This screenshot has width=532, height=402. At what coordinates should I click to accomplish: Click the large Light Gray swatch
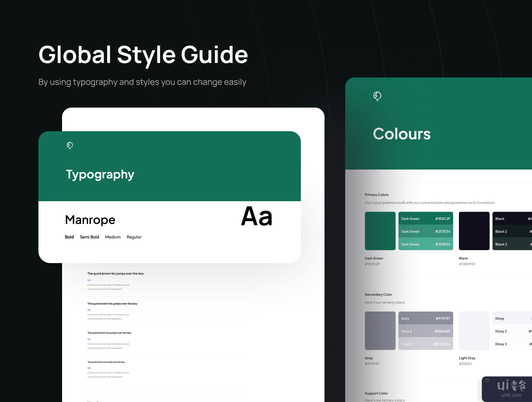click(x=474, y=331)
